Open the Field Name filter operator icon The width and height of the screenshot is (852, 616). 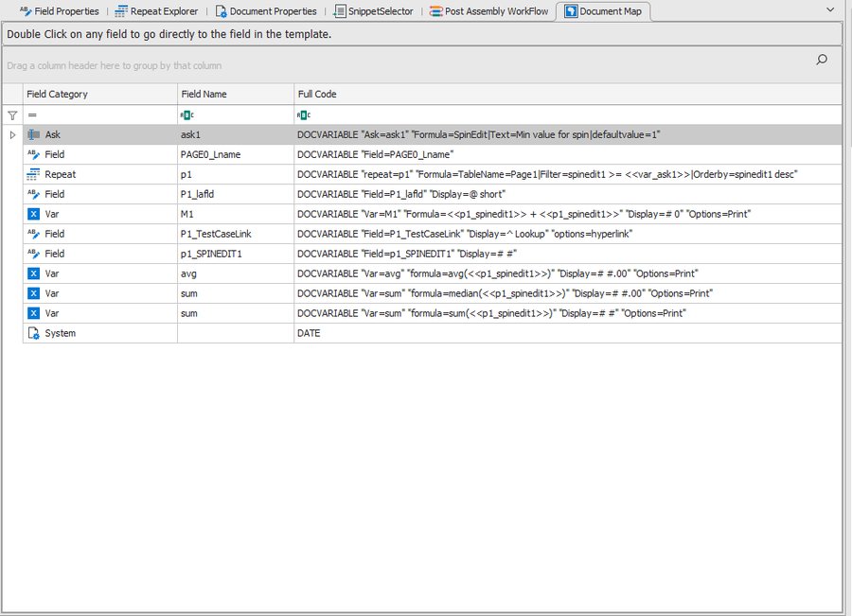point(186,115)
